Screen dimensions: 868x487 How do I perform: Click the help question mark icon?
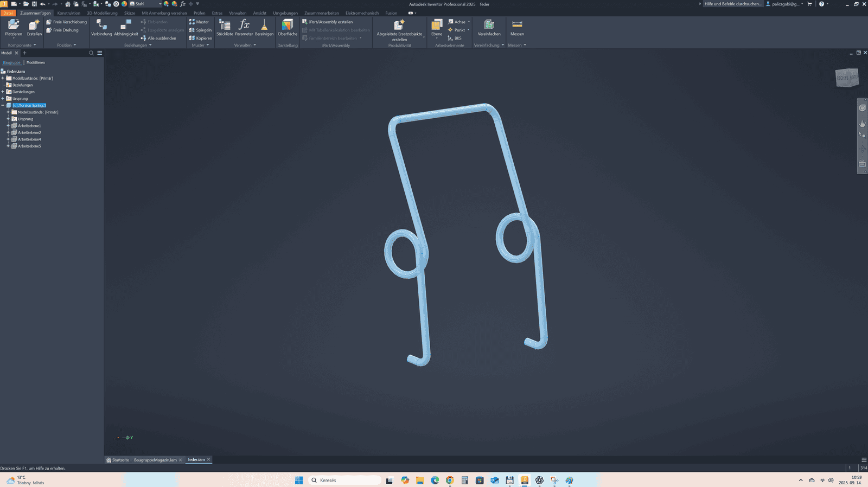[821, 4]
